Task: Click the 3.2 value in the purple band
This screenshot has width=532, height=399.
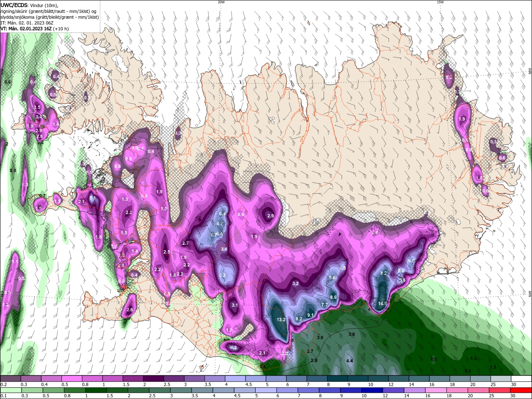Action: pyautogui.click(x=296, y=283)
